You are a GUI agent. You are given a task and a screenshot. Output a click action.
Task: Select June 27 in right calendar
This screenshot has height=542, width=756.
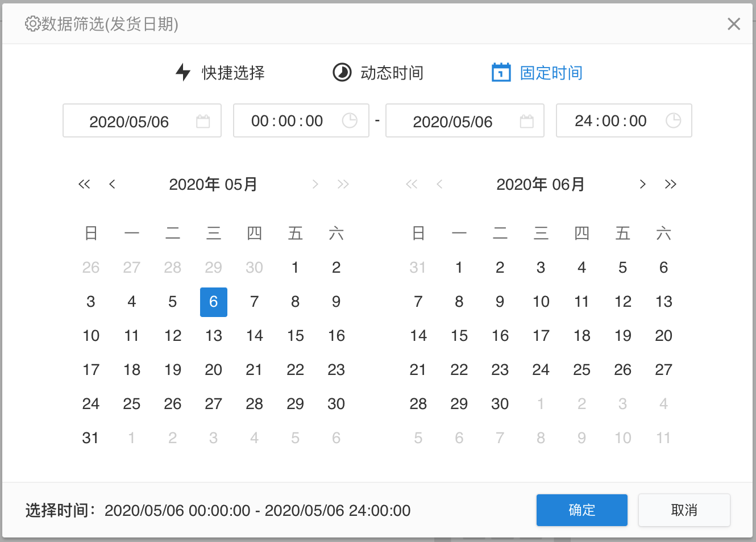coord(663,370)
